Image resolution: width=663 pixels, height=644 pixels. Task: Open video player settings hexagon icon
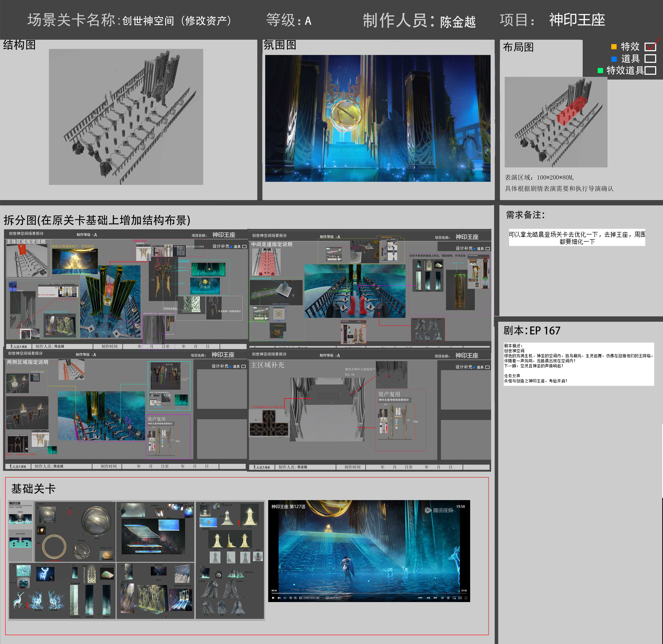tap(448, 598)
